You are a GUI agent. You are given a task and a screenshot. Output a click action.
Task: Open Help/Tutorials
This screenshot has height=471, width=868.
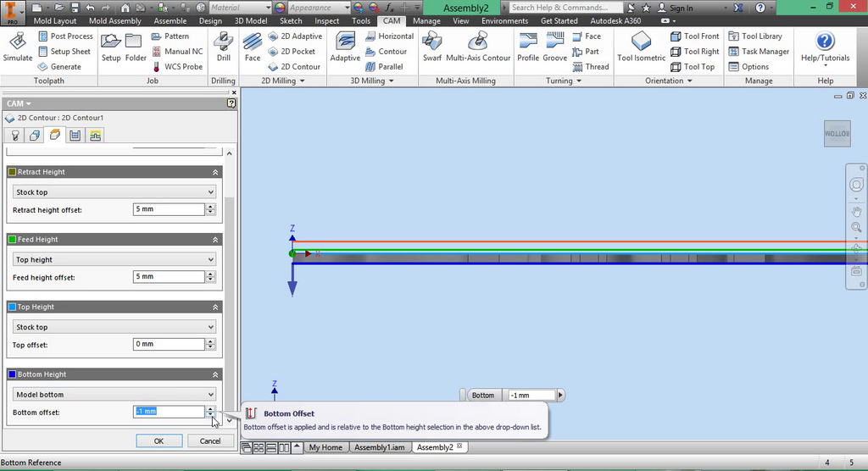pos(825,47)
